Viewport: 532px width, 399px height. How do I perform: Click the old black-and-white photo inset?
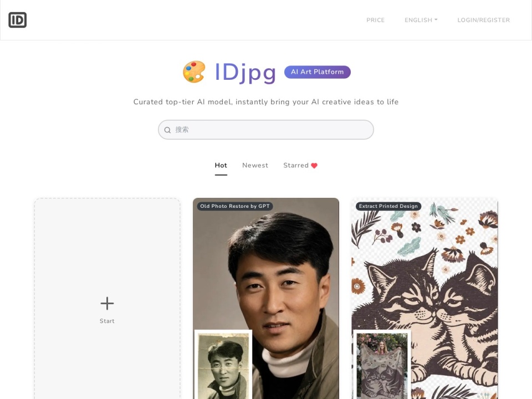[x=223, y=365]
